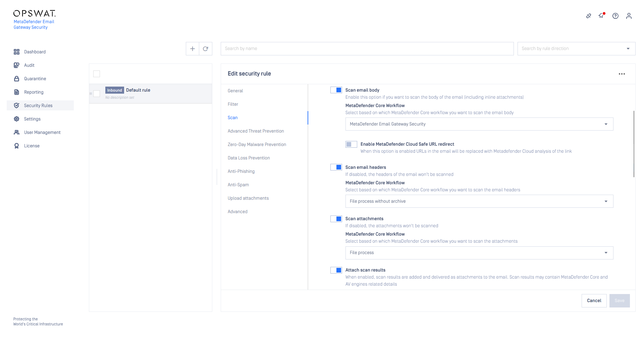Click 'No description set' text
The height and width of the screenshot is (337, 644).
point(120,98)
